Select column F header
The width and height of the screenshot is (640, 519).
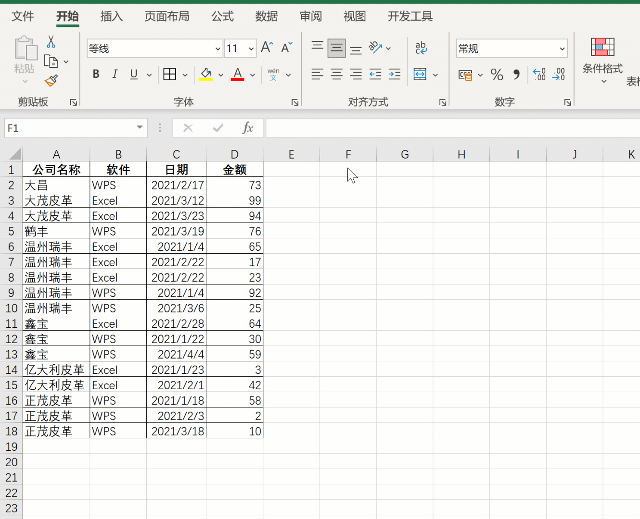pos(348,154)
